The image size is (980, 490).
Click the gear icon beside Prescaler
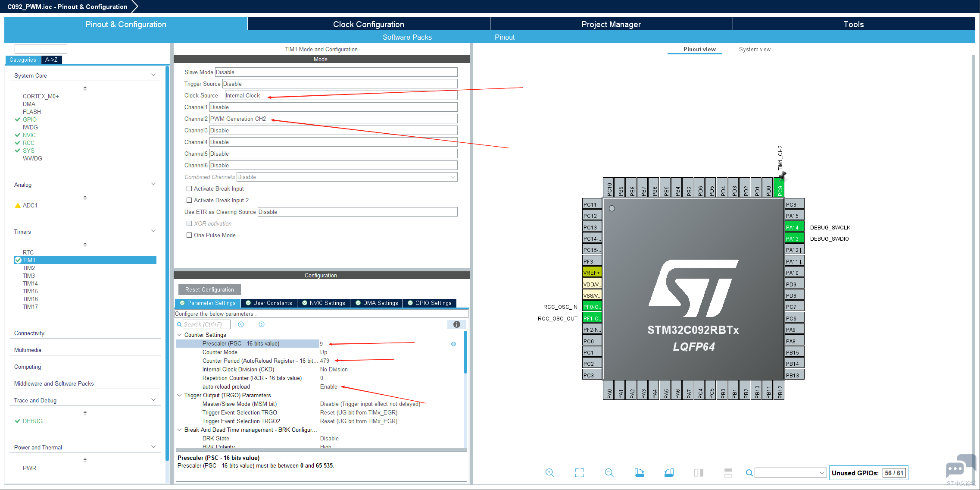[x=453, y=344]
